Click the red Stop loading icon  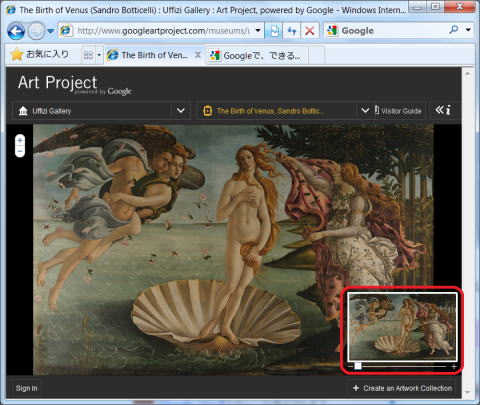tap(310, 31)
